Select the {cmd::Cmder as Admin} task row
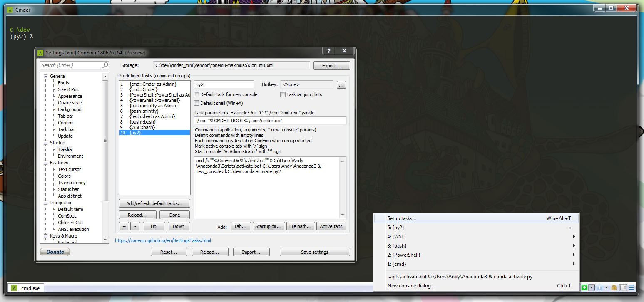 pos(154,84)
